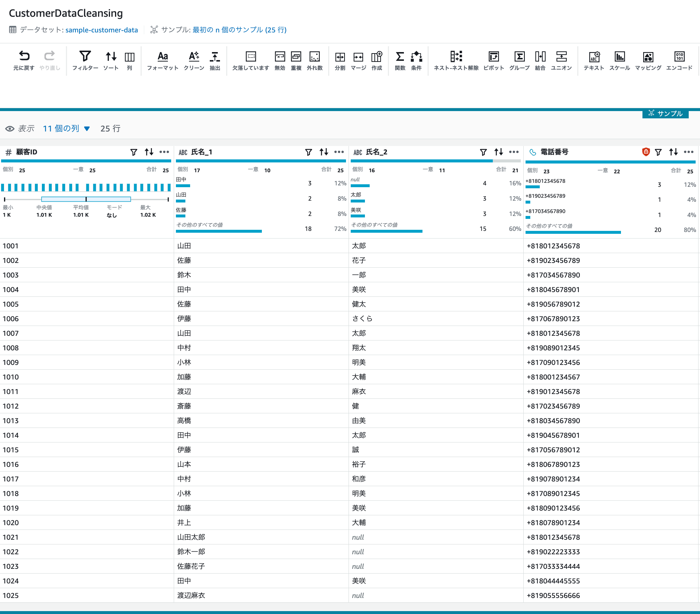Viewport: 700px width, 614px height.
Task: Select the 氏名_2 column header
Action: [x=377, y=152]
